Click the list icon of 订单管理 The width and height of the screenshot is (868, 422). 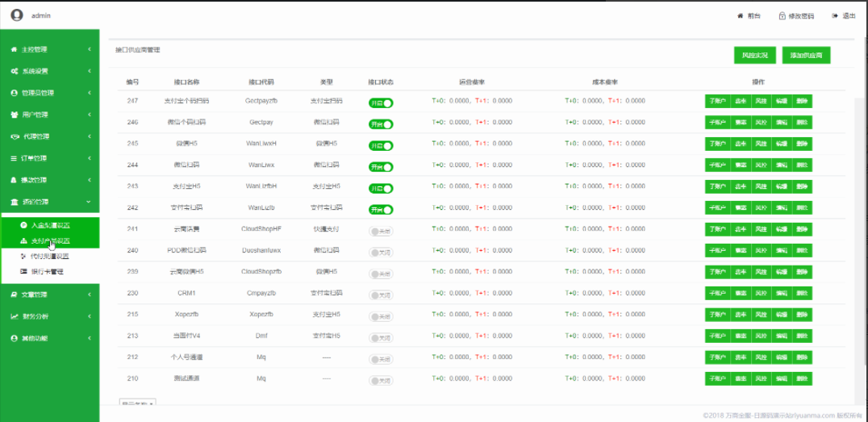pyautogui.click(x=15, y=158)
